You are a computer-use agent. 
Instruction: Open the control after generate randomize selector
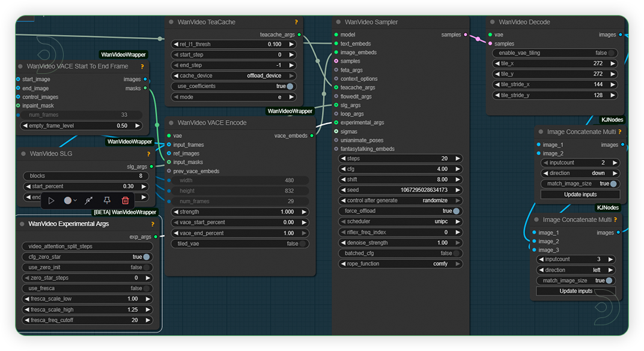401,200
